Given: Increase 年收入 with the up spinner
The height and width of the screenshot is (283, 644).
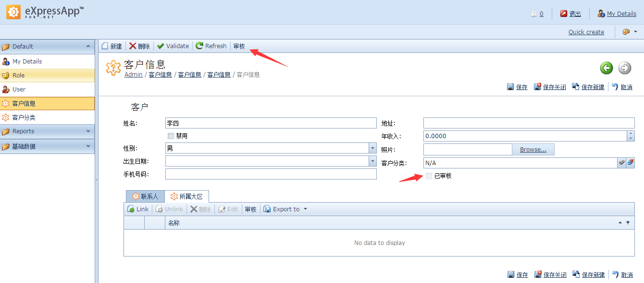Looking at the screenshot, I should pos(631,133).
